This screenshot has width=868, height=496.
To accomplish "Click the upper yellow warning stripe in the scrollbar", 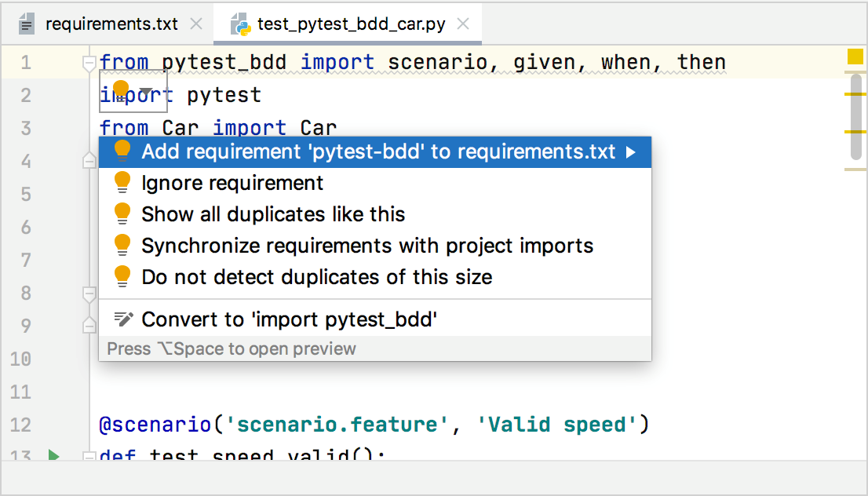I will coord(855,93).
